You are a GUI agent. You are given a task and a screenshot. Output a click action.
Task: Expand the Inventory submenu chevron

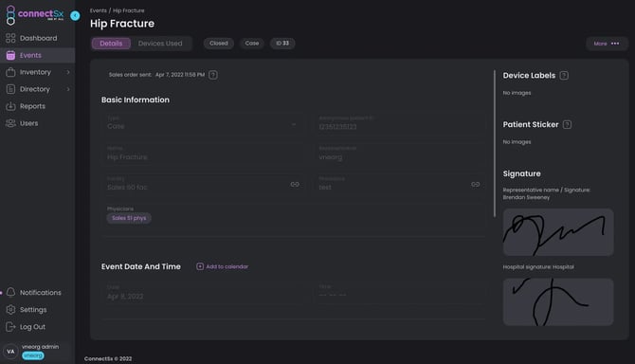68,72
